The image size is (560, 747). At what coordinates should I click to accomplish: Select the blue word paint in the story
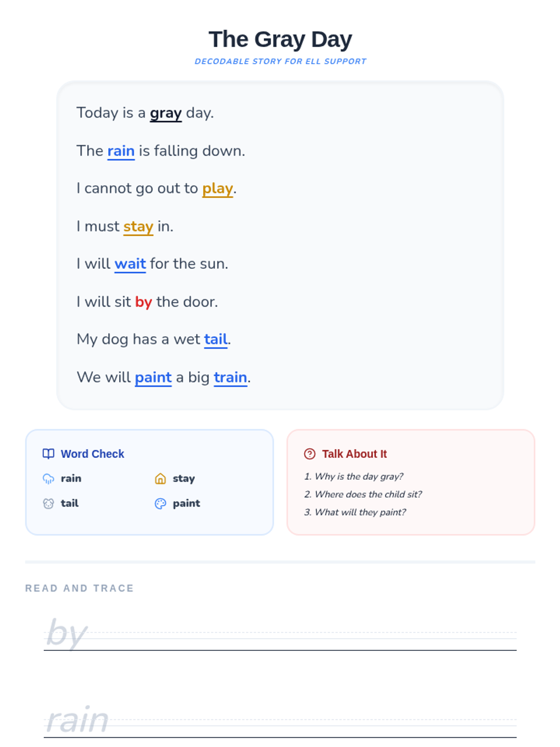pos(154,377)
